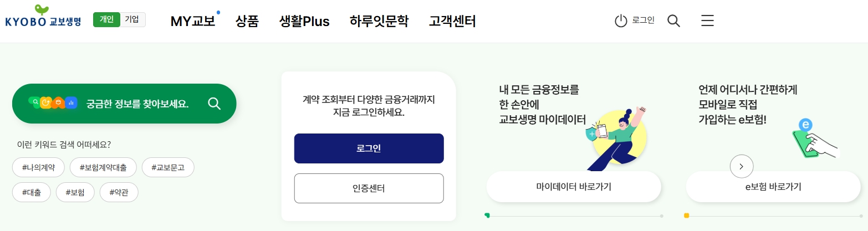Open the hamburger menu icon
Image resolution: width=868 pixels, height=231 pixels.
(707, 21)
